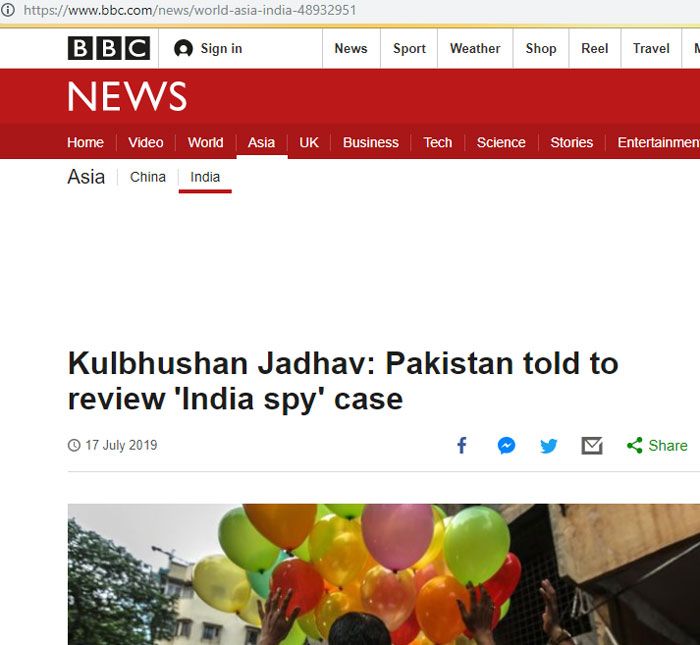
Task: Open the green Share icon menu
Action: pyautogui.click(x=634, y=445)
